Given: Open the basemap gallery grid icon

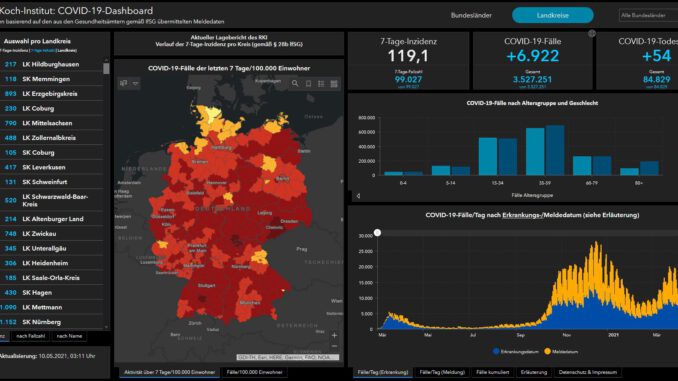Looking at the screenshot, I should [334, 84].
